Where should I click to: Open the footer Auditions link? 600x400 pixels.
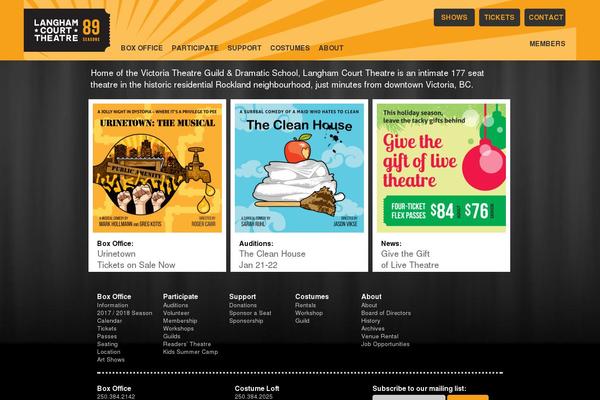[x=175, y=305]
